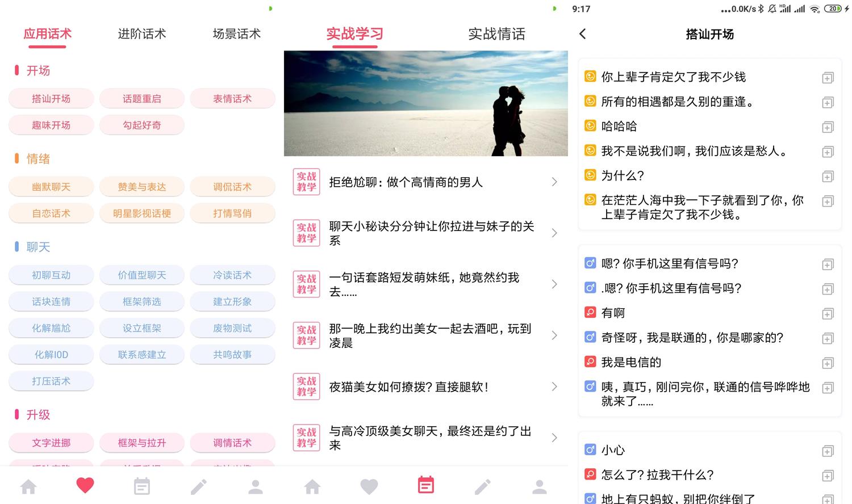This screenshot has height=504, width=852.
Task: Select the 搭讪开场 category button
Action: 51,98
